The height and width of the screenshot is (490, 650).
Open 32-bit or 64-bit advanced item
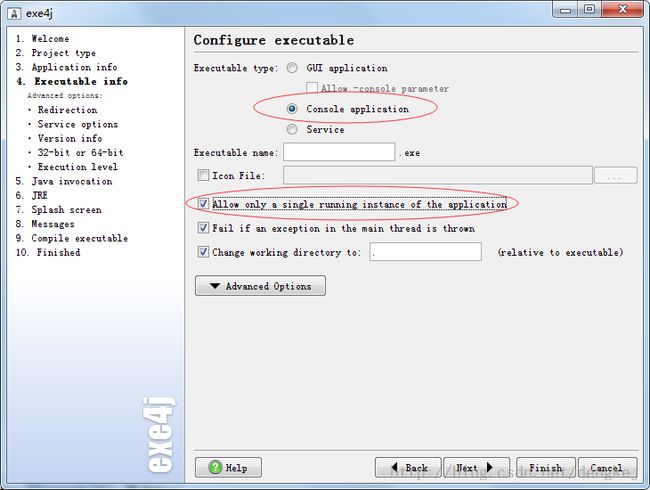(80, 153)
